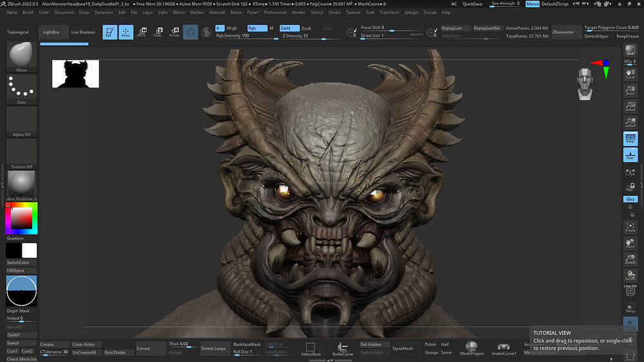This screenshot has height=362, width=644.
Task: Click the Live Boolean button
Action: click(x=83, y=32)
